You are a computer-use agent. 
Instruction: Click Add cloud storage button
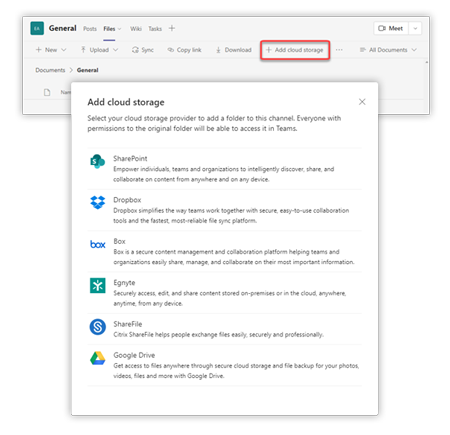tap(295, 50)
